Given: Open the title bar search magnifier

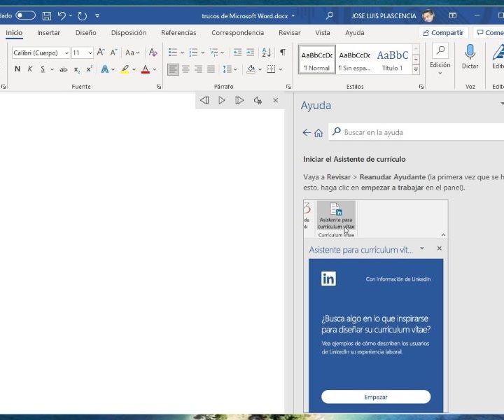Looking at the screenshot, I should [329, 15].
